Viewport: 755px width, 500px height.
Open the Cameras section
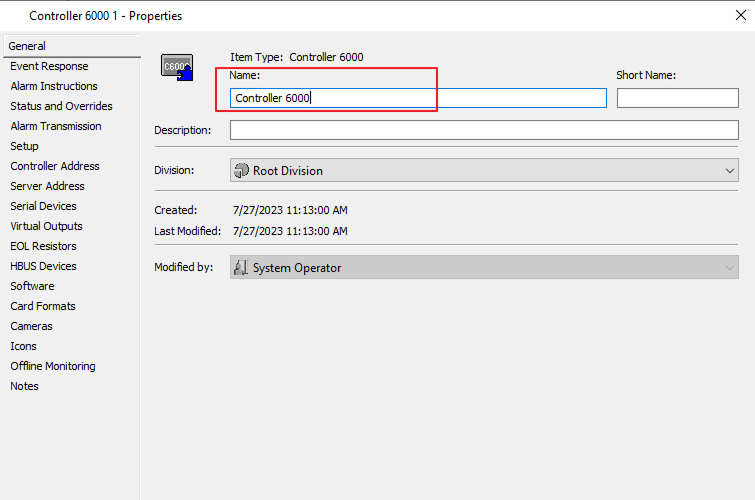point(31,326)
